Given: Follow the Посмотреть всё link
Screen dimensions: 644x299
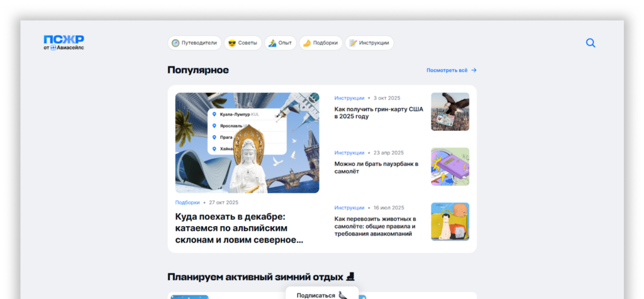Looking at the screenshot, I should pos(452,70).
